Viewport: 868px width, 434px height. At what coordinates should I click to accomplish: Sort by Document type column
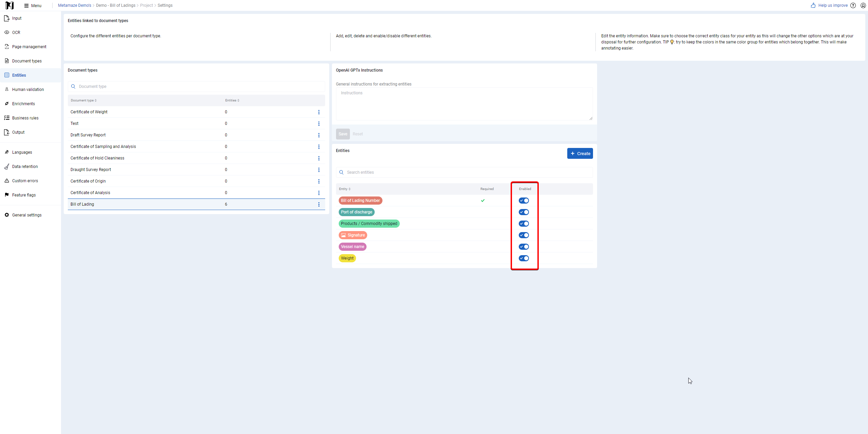click(x=84, y=100)
